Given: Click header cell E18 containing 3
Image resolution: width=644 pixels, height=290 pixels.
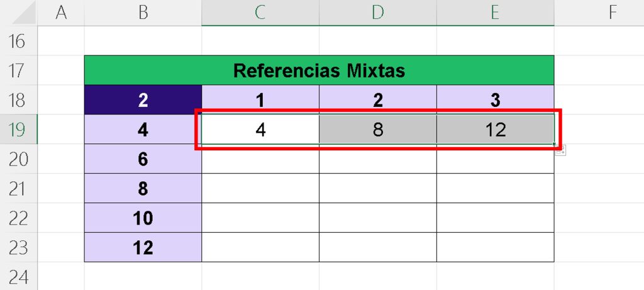Looking at the screenshot, I should (496, 100).
